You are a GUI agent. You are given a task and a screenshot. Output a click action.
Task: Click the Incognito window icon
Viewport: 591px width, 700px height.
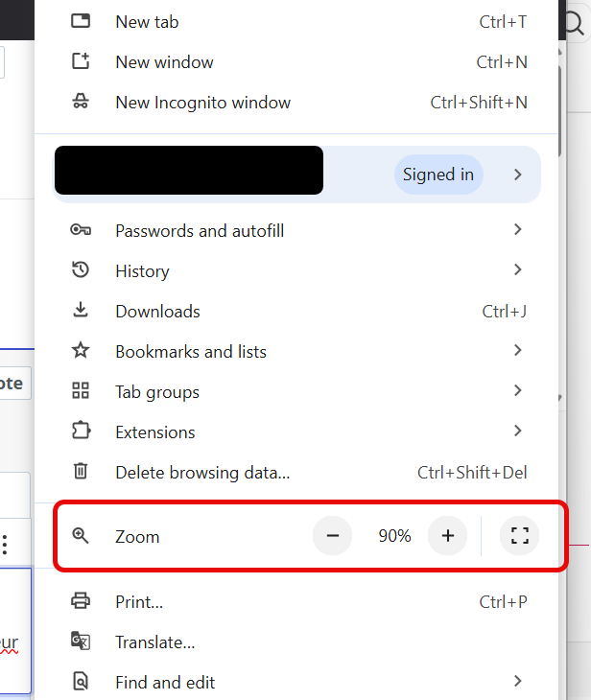81,102
